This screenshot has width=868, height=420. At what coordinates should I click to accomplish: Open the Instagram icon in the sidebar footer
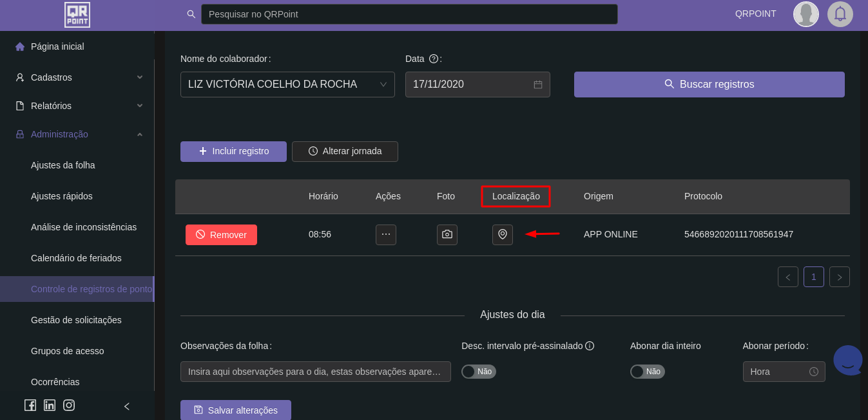point(69,405)
